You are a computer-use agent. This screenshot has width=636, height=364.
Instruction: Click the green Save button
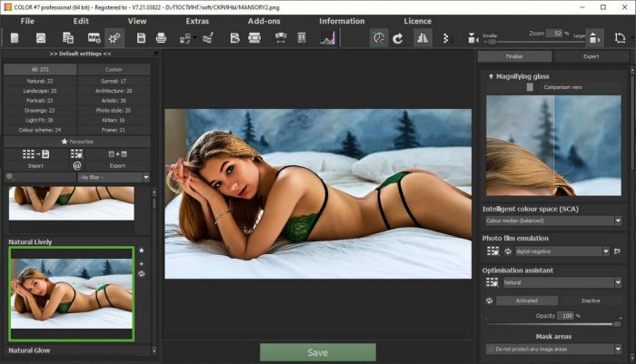(x=317, y=352)
